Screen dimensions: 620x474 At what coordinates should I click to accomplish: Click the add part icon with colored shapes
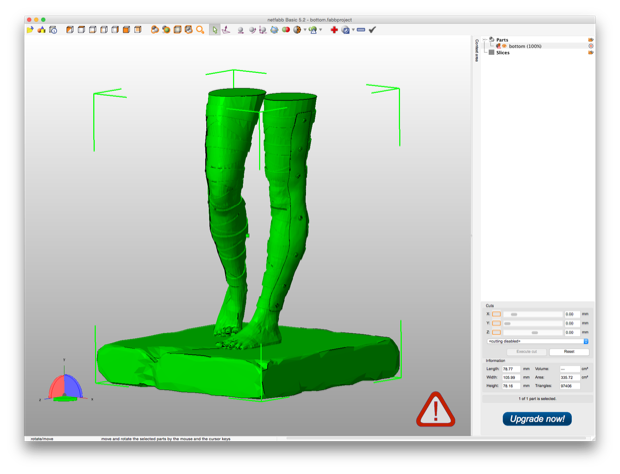[x=42, y=30]
